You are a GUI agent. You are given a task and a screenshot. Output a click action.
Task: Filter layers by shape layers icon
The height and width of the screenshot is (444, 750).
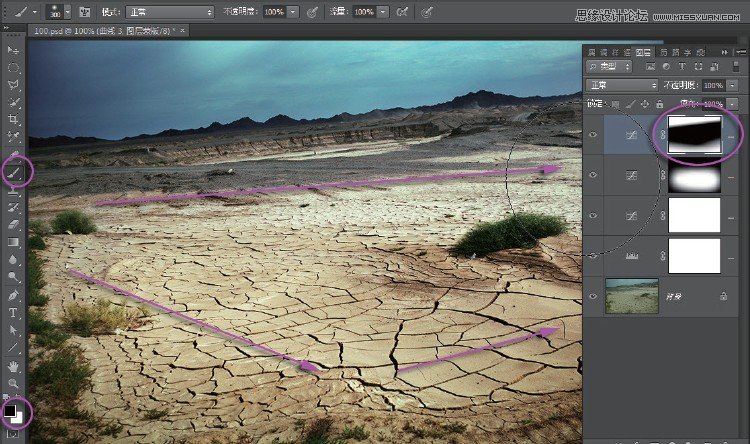coord(698,67)
